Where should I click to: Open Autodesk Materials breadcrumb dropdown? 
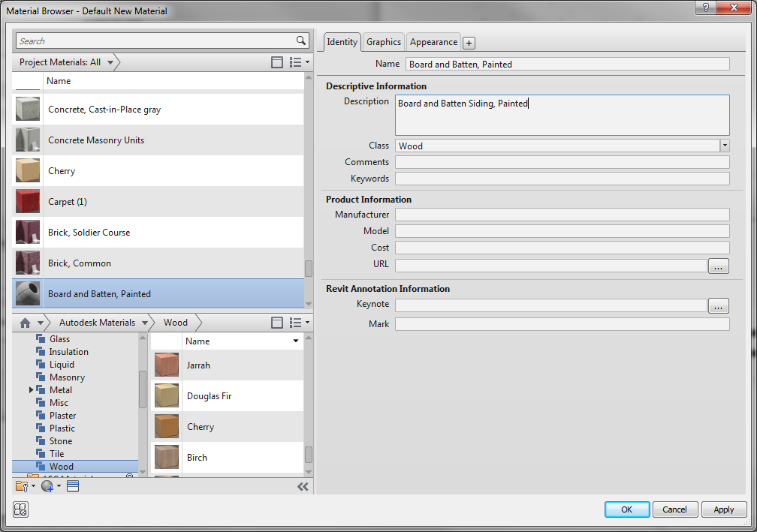144,323
